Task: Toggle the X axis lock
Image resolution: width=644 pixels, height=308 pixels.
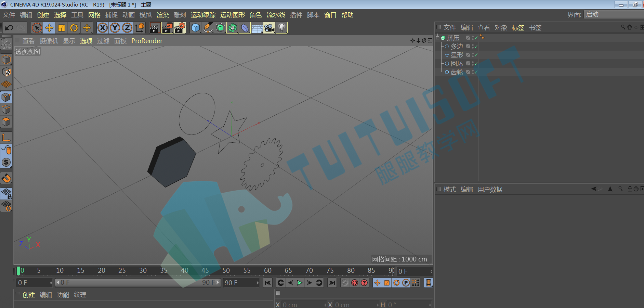Action: pos(102,28)
